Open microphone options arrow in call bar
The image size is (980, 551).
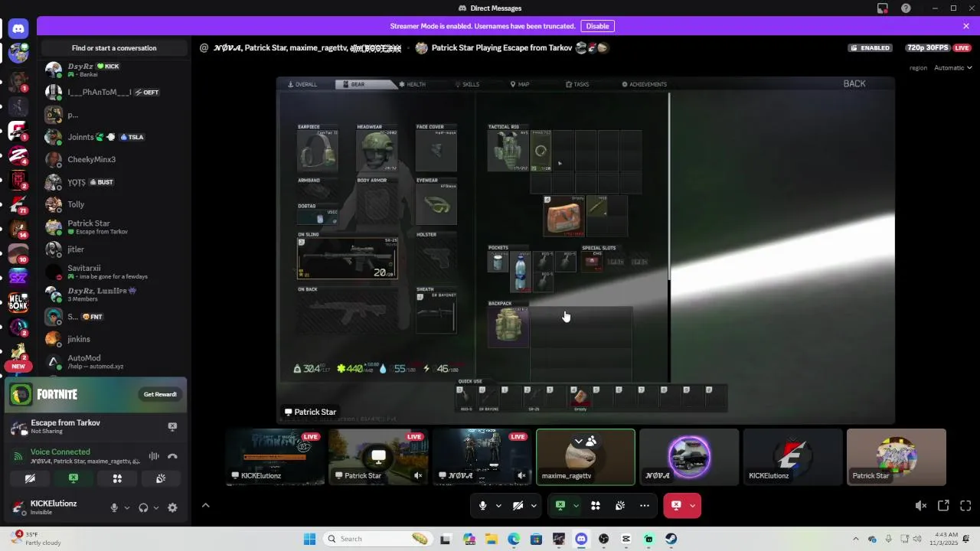coord(498,506)
